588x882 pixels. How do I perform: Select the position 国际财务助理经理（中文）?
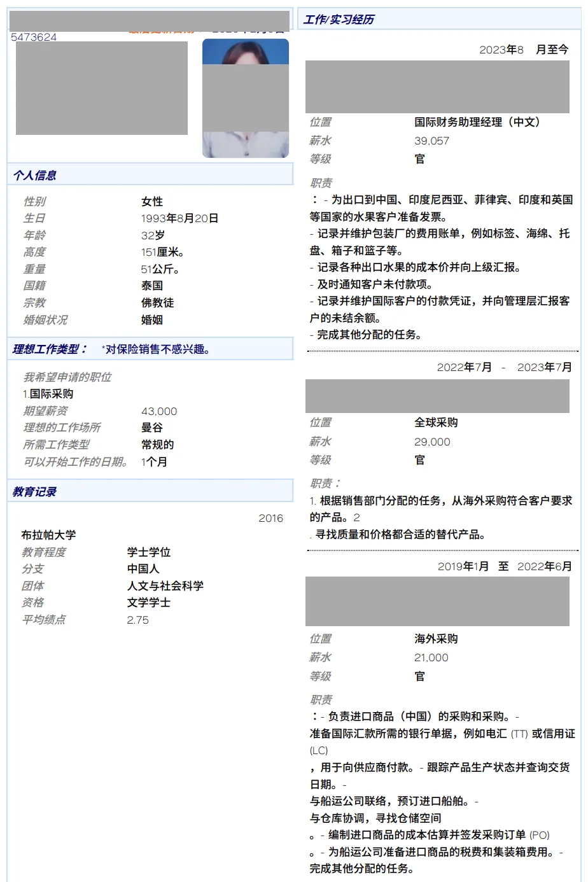coord(477,122)
